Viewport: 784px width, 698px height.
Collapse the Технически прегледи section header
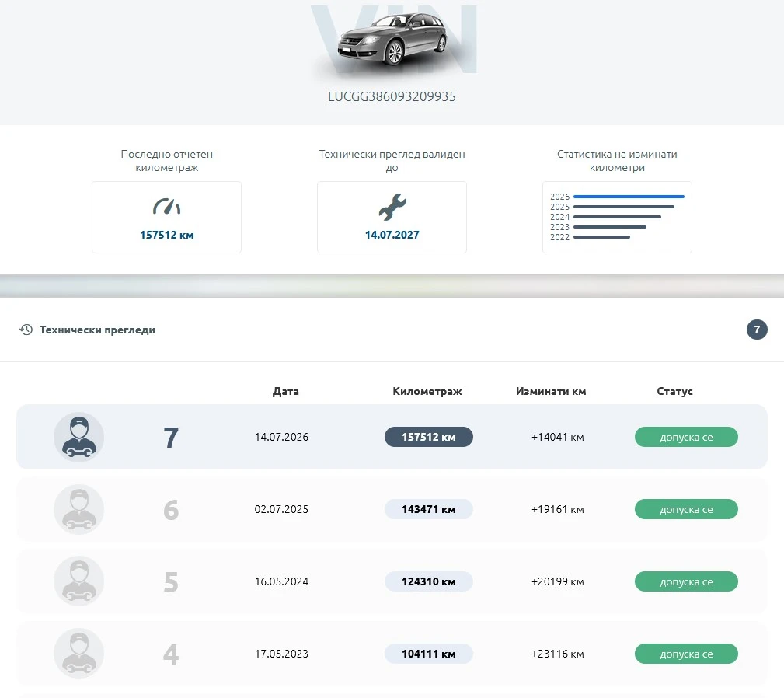point(392,330)
